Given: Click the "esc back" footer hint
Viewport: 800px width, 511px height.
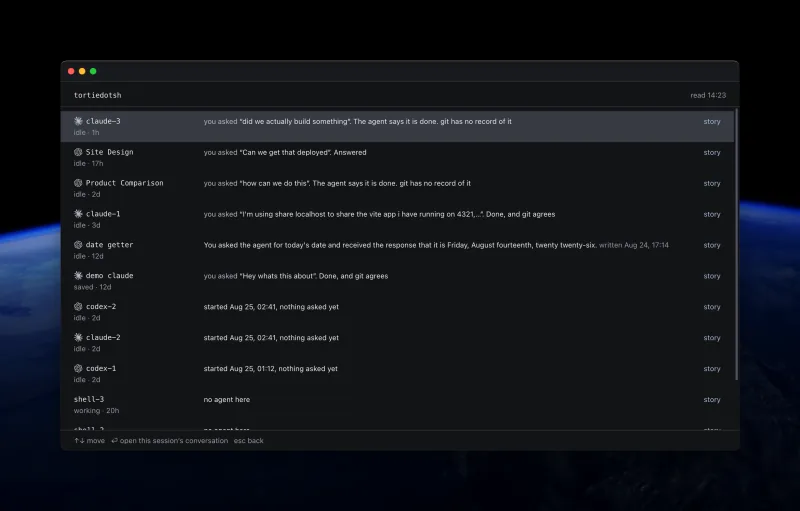Looking at the screenshot, I should click(248, 441).
